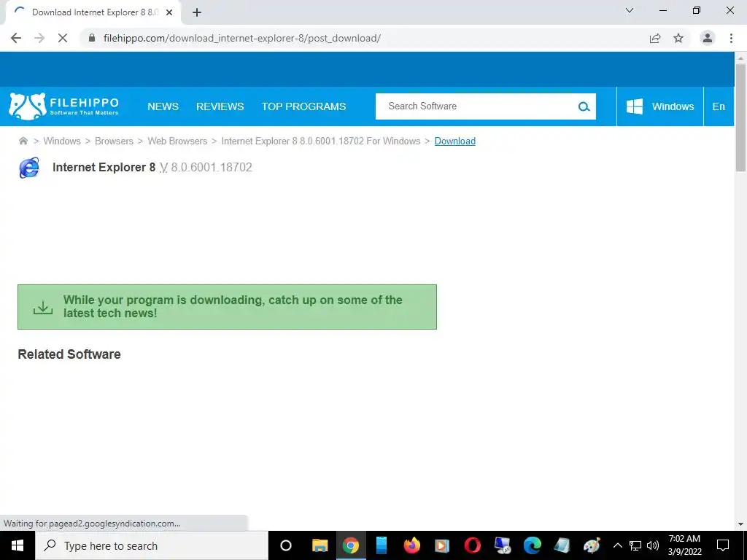This screenshot has height=560, width=747.
Task: Open a new browser tab
Action: click(x=197, y=12)
